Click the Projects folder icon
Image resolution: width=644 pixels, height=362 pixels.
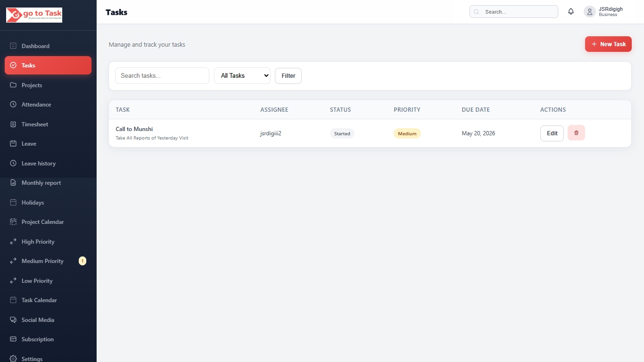tap(13, 85)
